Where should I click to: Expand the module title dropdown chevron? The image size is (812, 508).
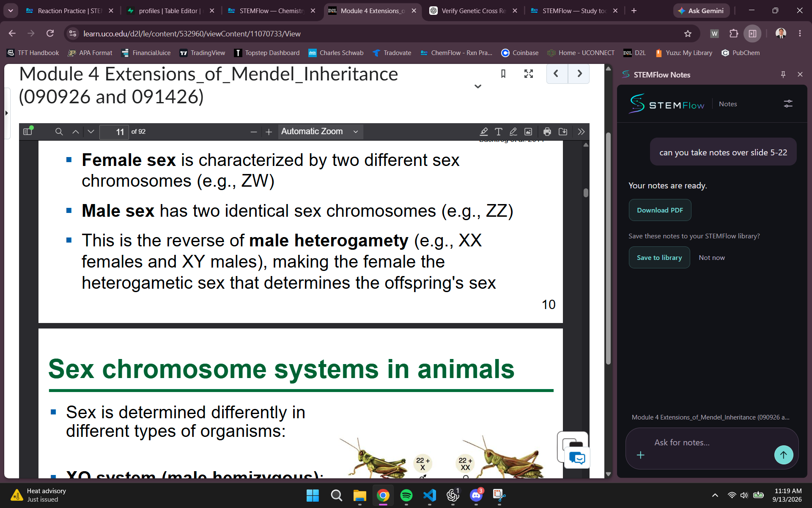click(478, 86)
